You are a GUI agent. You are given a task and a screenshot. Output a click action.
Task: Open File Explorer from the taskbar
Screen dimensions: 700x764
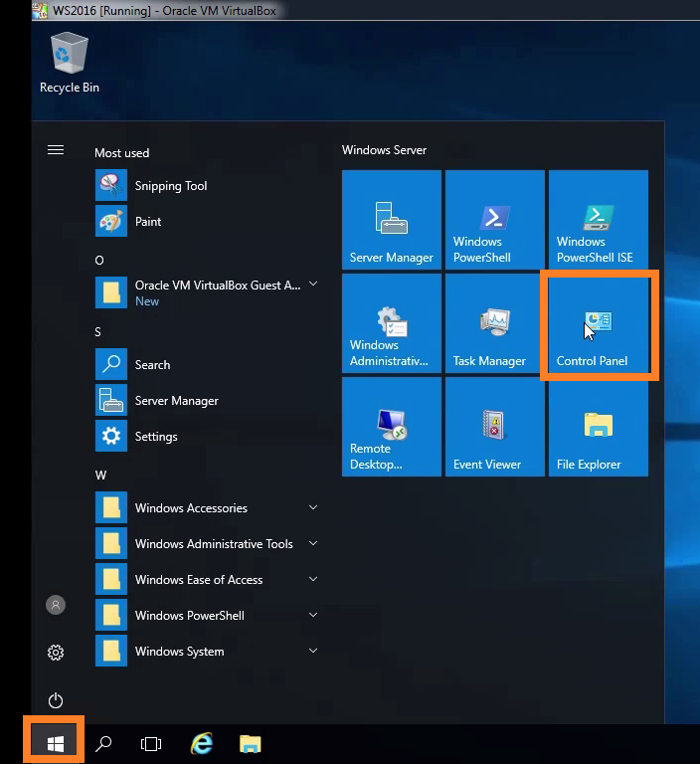251,744
